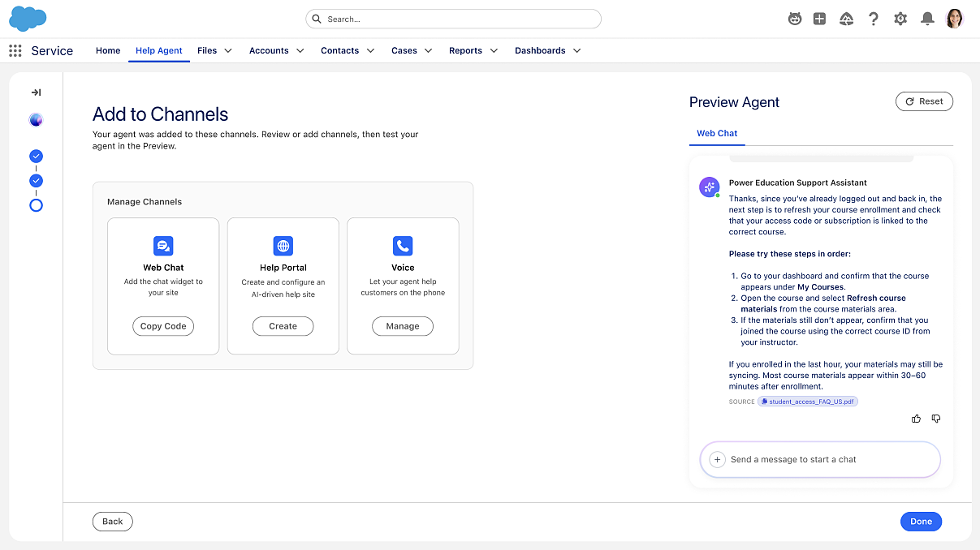Expand the Cases nav dropdown chevron
This screenshot has width=980, height=550.
pyautogui.click(x=429, y=50)
